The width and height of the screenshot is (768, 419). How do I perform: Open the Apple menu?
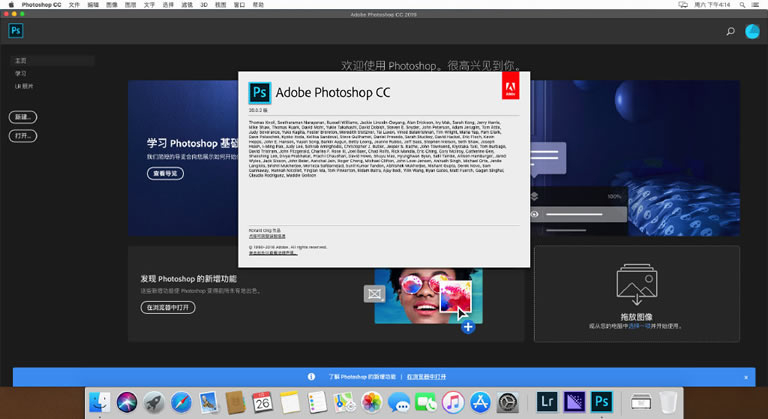[x=11, y=4]
